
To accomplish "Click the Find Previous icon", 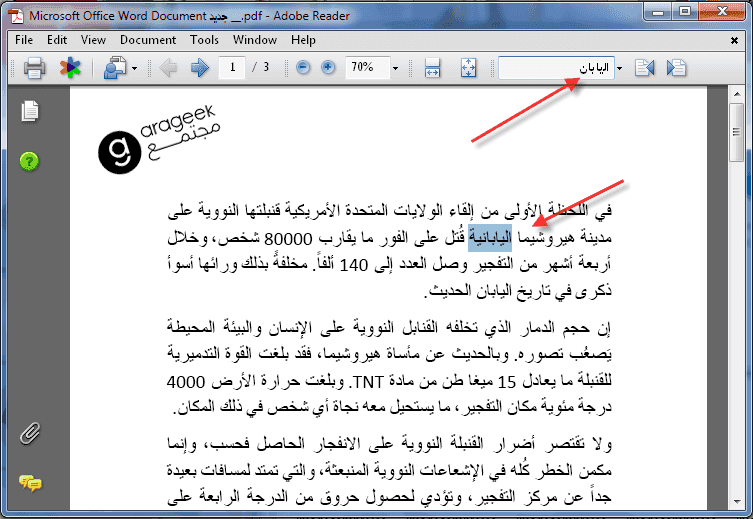I will 644,68.
